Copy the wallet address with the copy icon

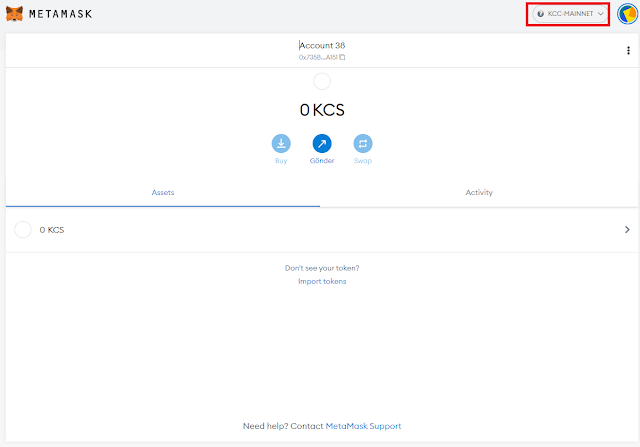click(x=343, y=57)
